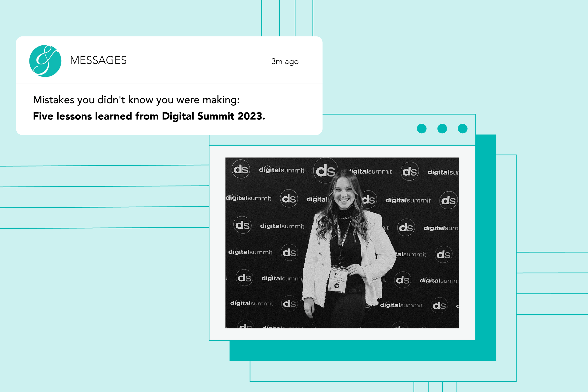
Task: Click the solid teal shadow block below window
Action: coord(362,351)
